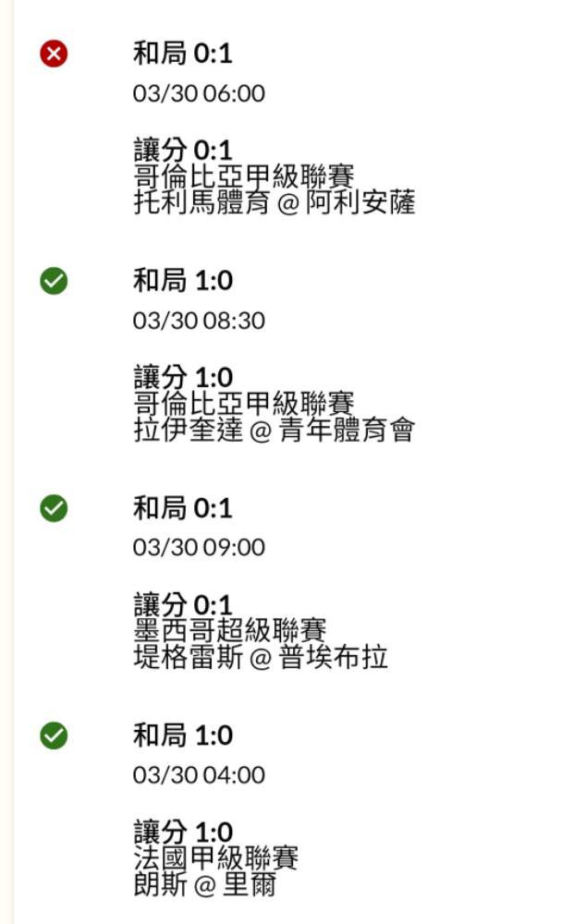Click 和局 0:1 heading beside red X
Viewport: 586px width, 924px height.
(x=183, y=54)
